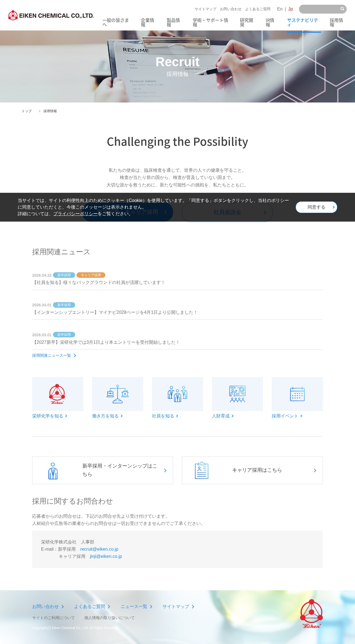Click the 社員座談会 button
This screenshot has height=644, width=355.
[x=227, y=212]
